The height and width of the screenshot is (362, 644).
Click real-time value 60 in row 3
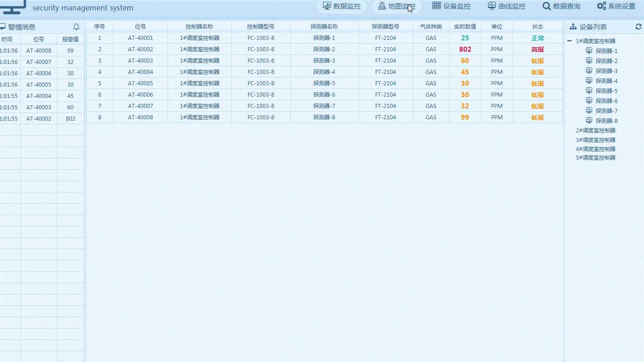[465, 61]
